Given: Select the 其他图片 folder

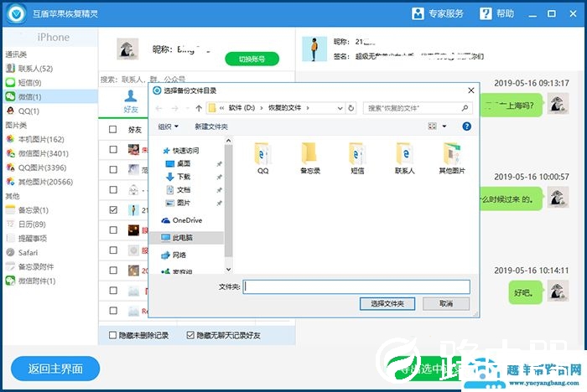Looking at the screenshot, I should click(452, 158).
